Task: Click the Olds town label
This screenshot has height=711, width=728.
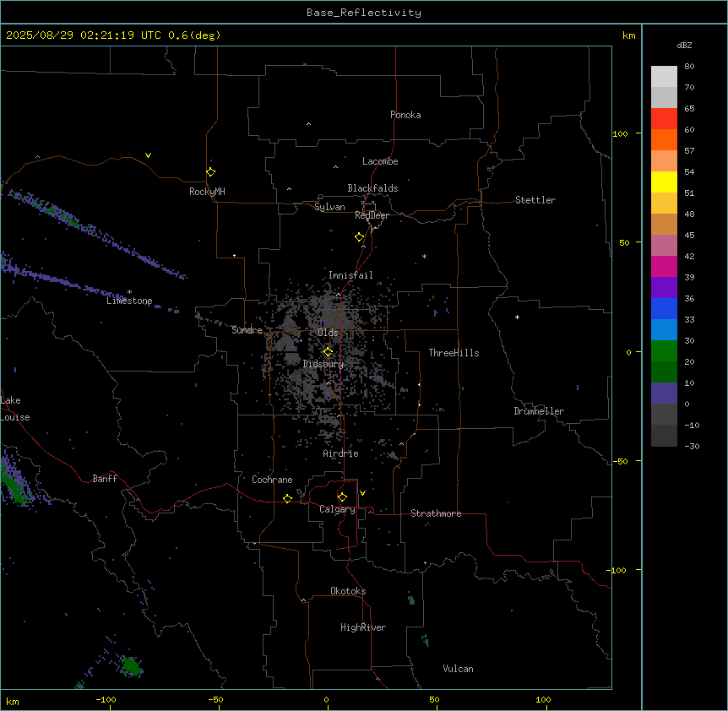Action: coord(328,333)
